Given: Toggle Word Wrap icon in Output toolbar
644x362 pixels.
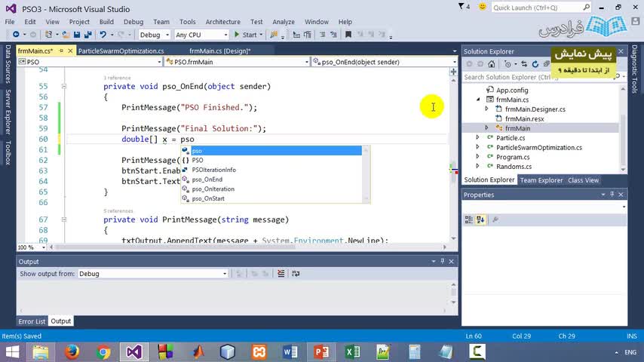Looking at the screenshot, I should 296,274.
